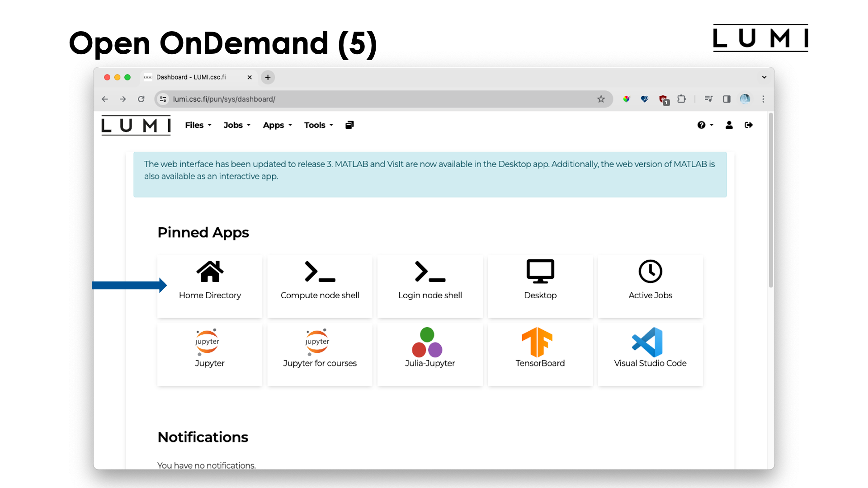
Task: Open the help question-mark menu
Action: (x=705, y=125)
